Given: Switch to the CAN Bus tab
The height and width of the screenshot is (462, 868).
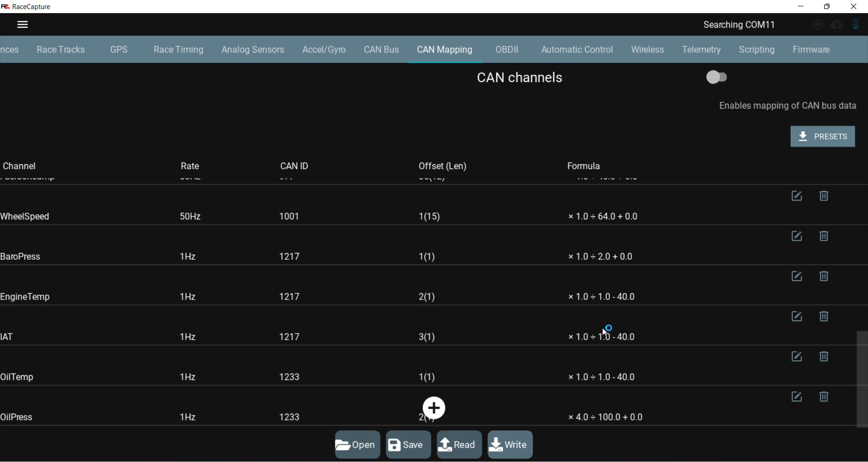Looking at the screenshot, I should click(x=382, y=50).
